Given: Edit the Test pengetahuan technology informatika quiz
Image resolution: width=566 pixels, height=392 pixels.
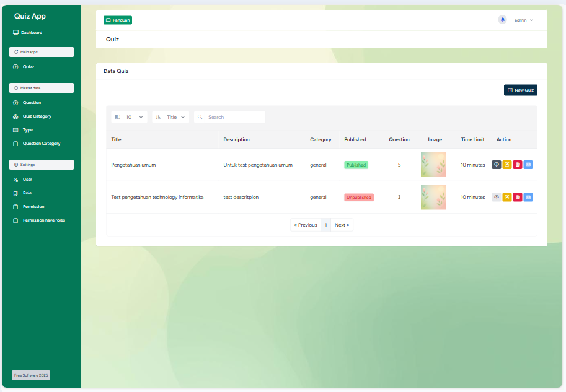Looking at the screenshot, I should (507, 198).
